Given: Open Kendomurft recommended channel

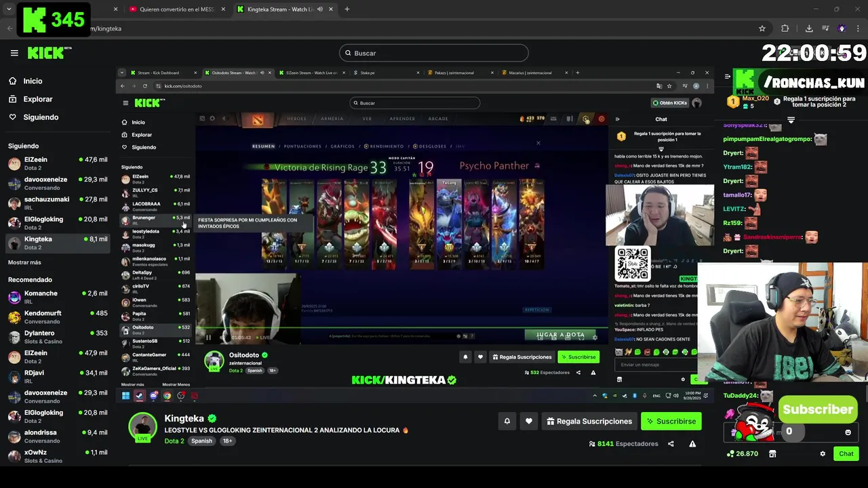Looking at the screenshot, I should click(58, 317).
